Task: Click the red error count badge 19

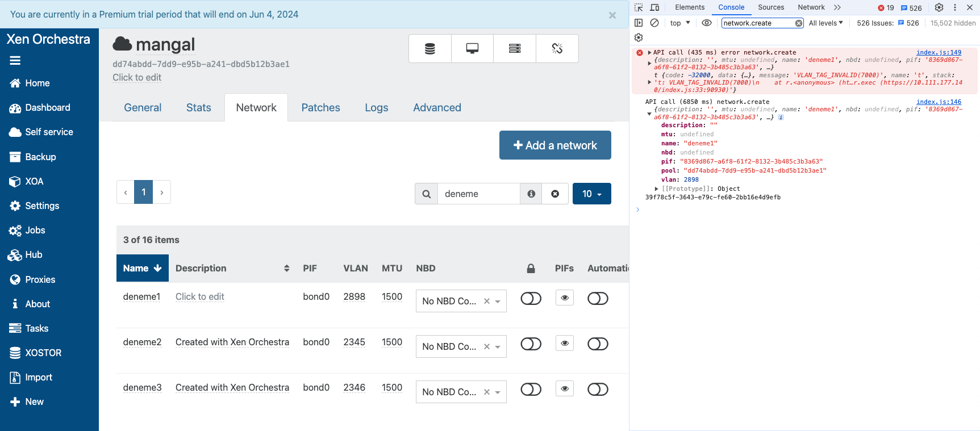Action: click(886, 8)
